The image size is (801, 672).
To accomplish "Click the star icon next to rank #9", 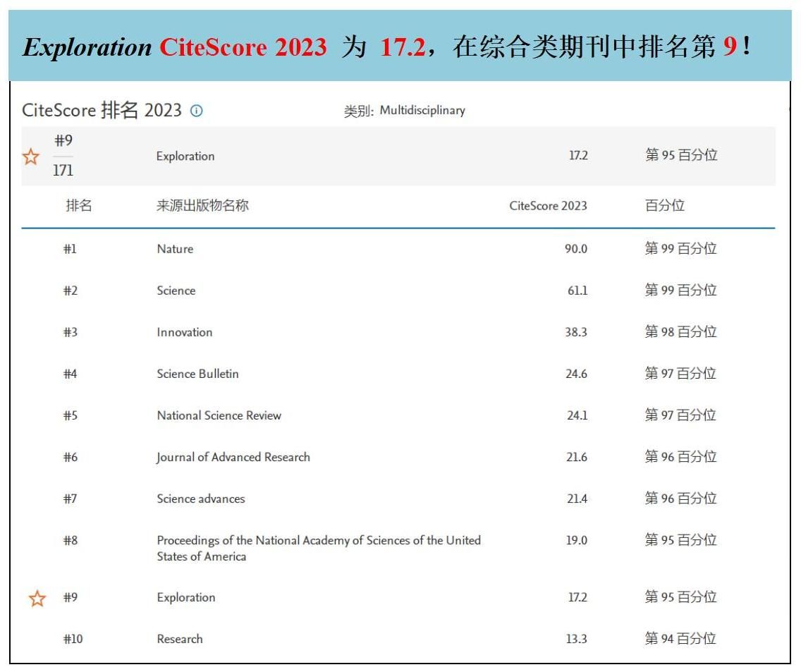I will [37, 599].
